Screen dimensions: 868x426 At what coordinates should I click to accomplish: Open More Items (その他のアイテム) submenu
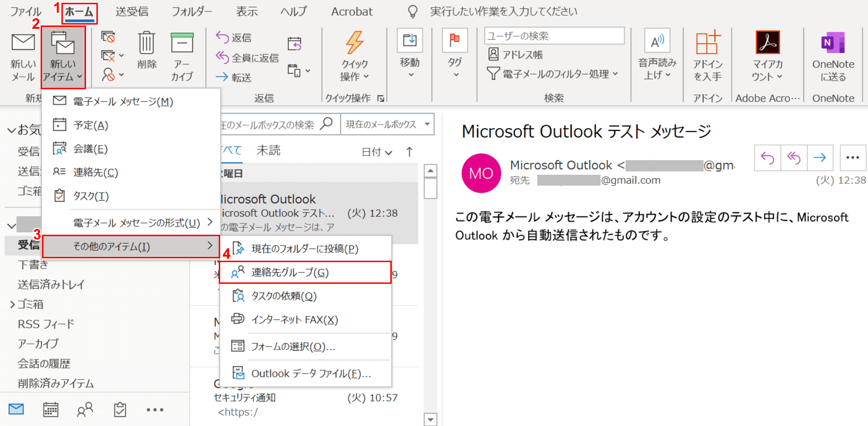pos(131,246)
